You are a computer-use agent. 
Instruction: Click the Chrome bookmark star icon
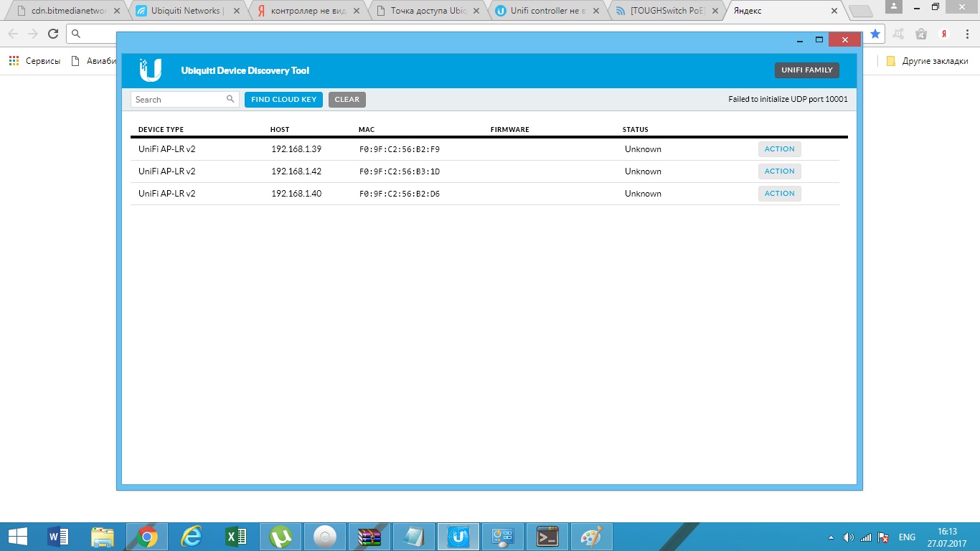pyautogui.click(x=875, y=34)
